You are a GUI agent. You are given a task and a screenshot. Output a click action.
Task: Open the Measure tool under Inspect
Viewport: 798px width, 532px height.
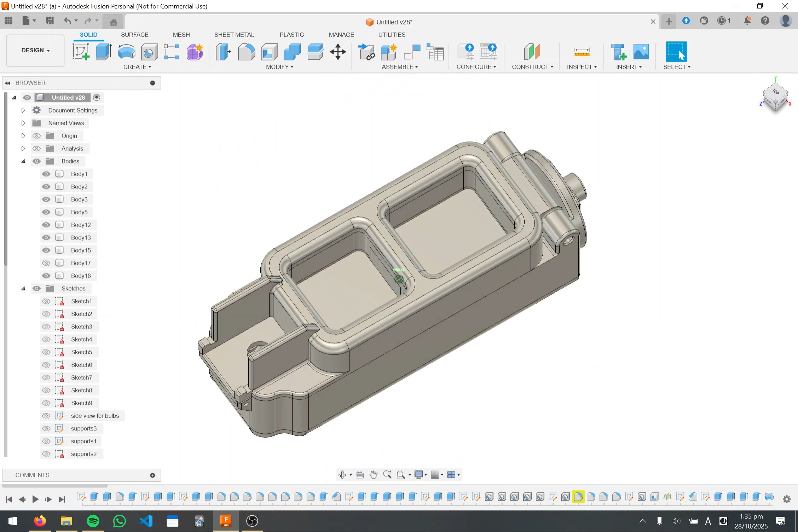pyautogui.click(x=582, y=52)
